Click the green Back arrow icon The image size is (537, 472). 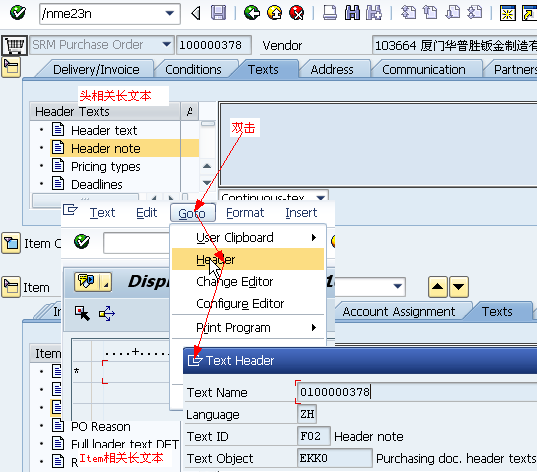252,13
